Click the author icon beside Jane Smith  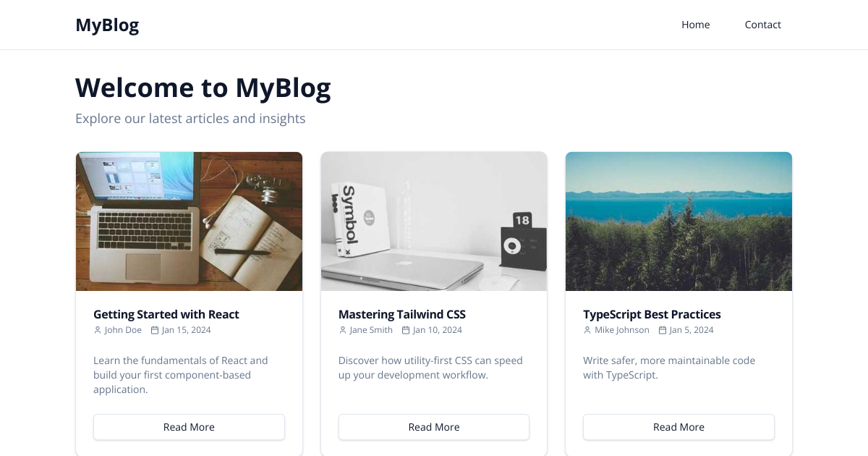coord(343,330)
